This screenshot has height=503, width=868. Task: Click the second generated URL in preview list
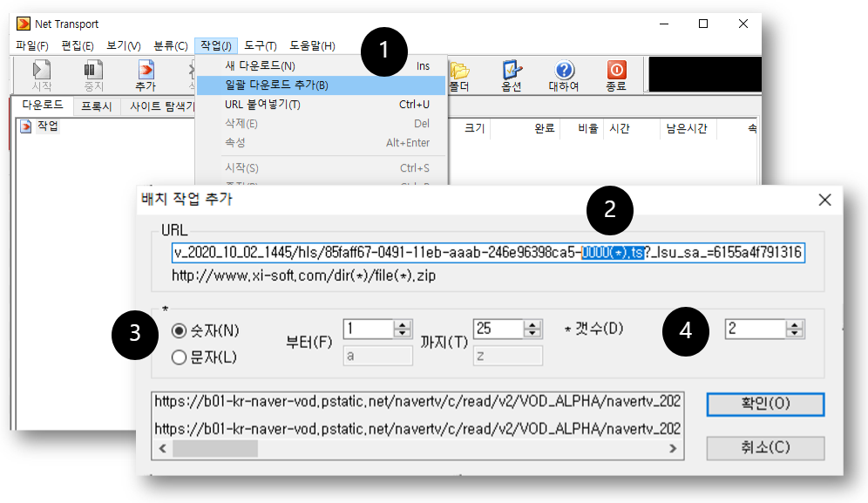(x=417, y=429)
